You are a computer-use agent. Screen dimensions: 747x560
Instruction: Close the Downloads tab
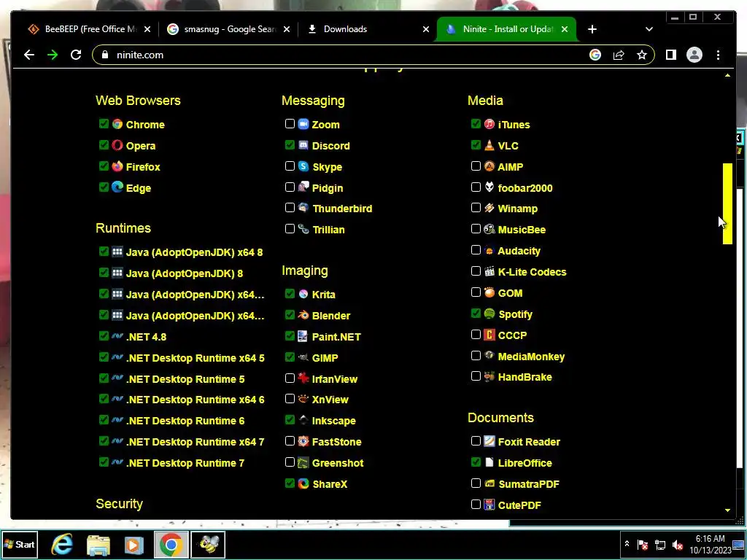(426, 29)
